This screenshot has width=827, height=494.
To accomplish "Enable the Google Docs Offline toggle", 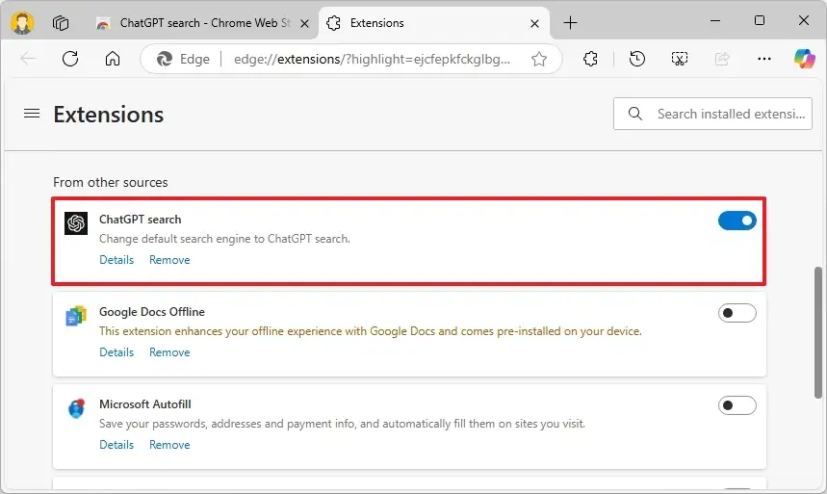I will point(737,313).
